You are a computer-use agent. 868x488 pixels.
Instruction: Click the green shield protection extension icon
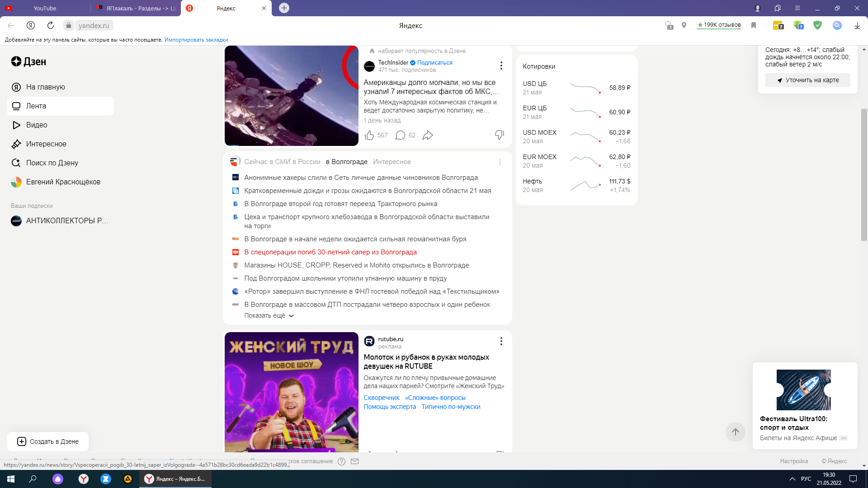(x=817, y=25)
